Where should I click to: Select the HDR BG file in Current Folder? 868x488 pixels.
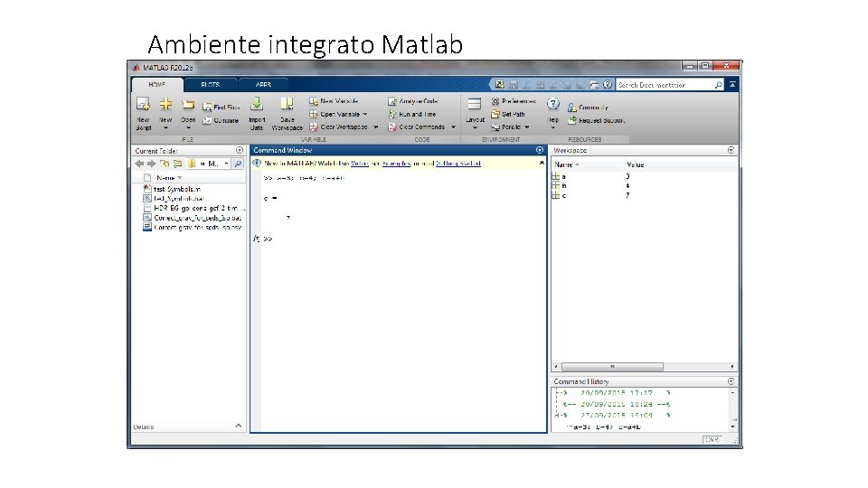pyautogui.click(x=193, y=208)
